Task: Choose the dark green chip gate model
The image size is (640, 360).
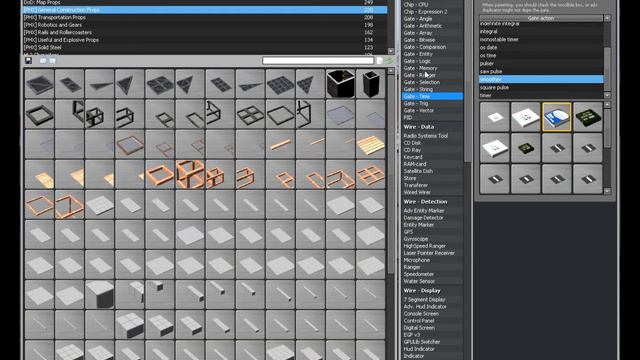Action: point(587,117)
